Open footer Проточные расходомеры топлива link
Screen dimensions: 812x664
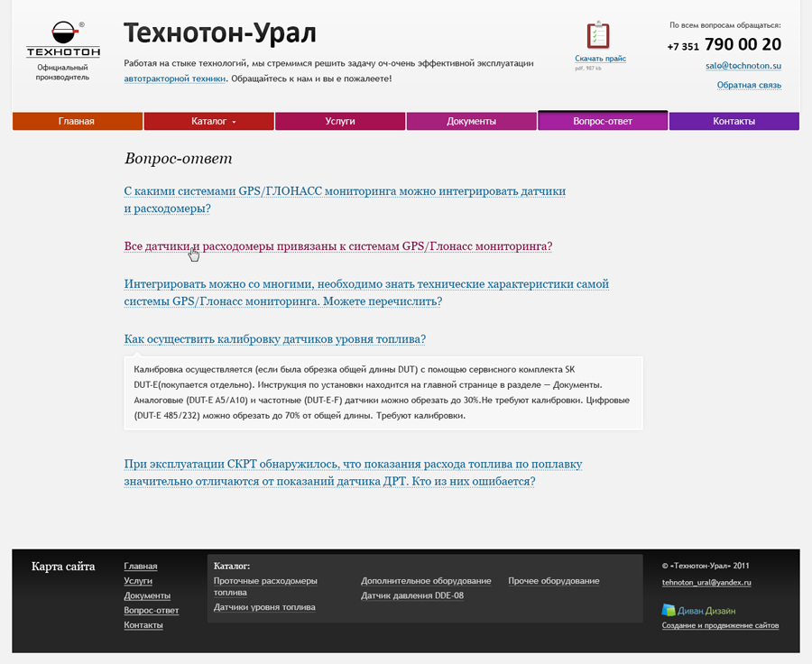coord(265,586)
